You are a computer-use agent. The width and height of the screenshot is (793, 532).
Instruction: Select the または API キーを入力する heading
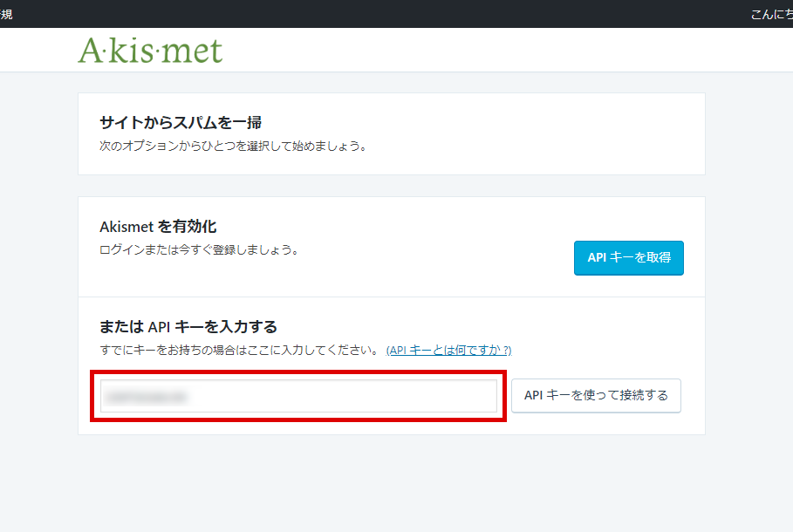[x=188, y=326]
